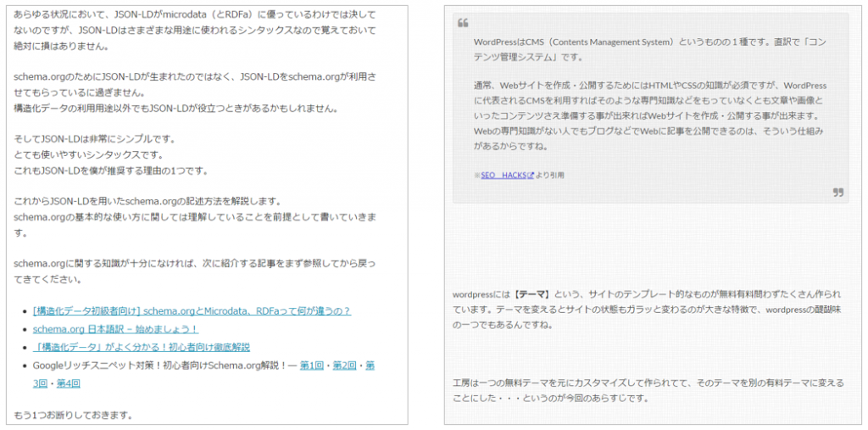The image size is (868, 430).
Task: Click the text 'Googleリッチスニペット対策！初心者向けSchema.org解説！'
Action: point(159,366)
